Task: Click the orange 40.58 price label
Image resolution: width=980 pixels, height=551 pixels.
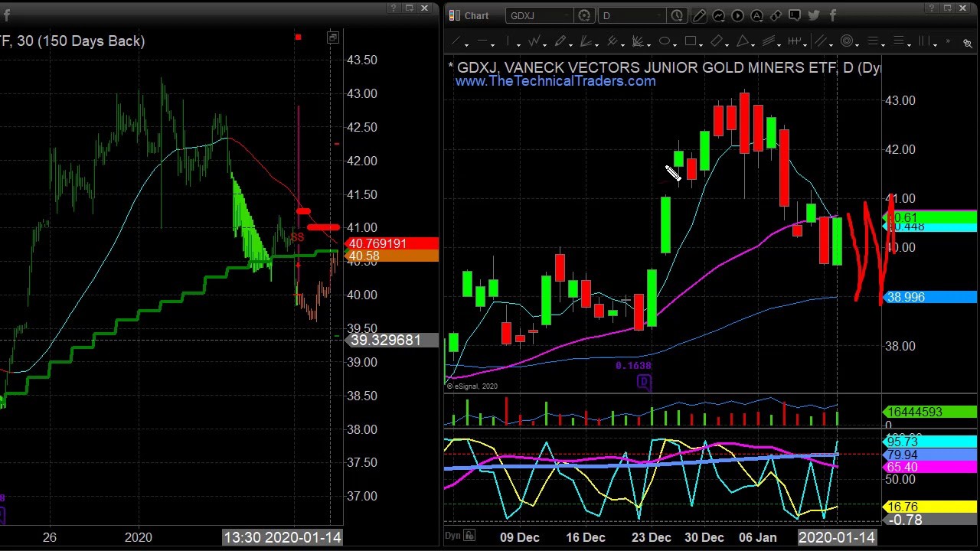Action: 393,256
